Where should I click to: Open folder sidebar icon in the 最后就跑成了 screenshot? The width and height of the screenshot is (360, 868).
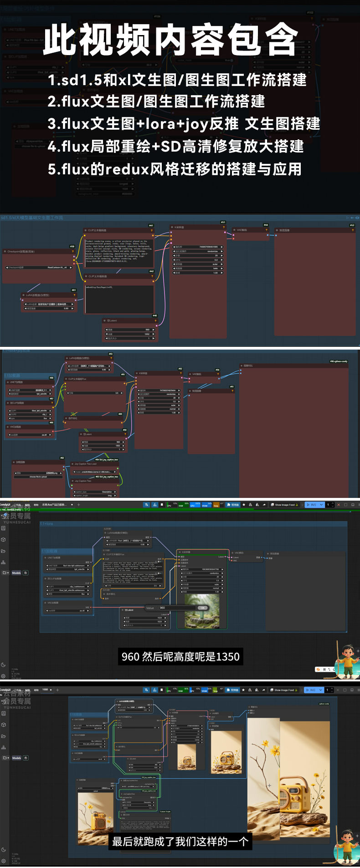click(x=4, y=736)
